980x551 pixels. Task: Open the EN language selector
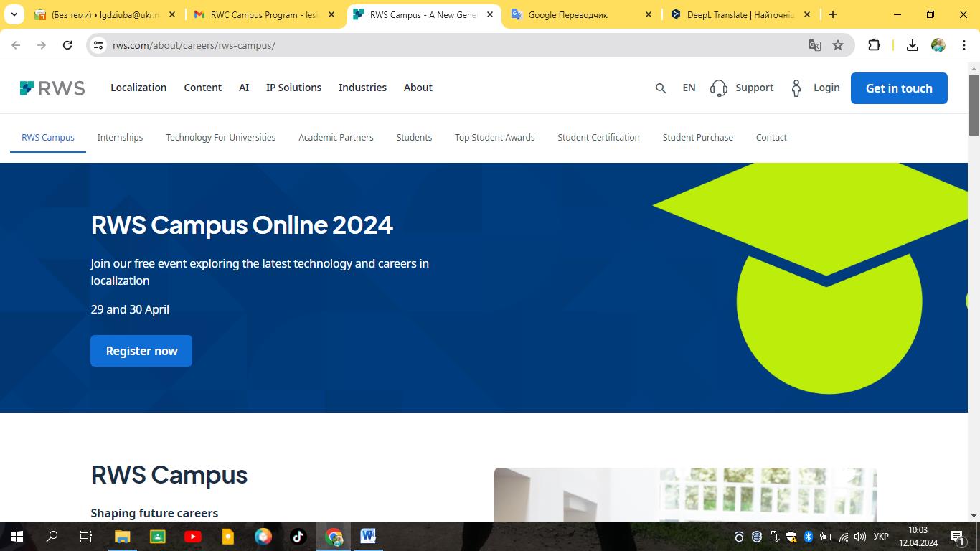coord(689,88)
